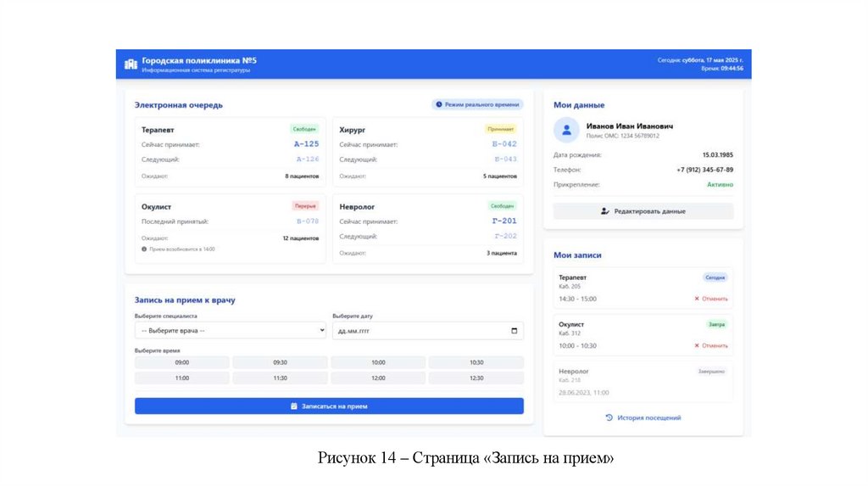Click the Отменить link for Терапевт appointment
The width and height of the screenshot is (868, 487).
point(711,299)
